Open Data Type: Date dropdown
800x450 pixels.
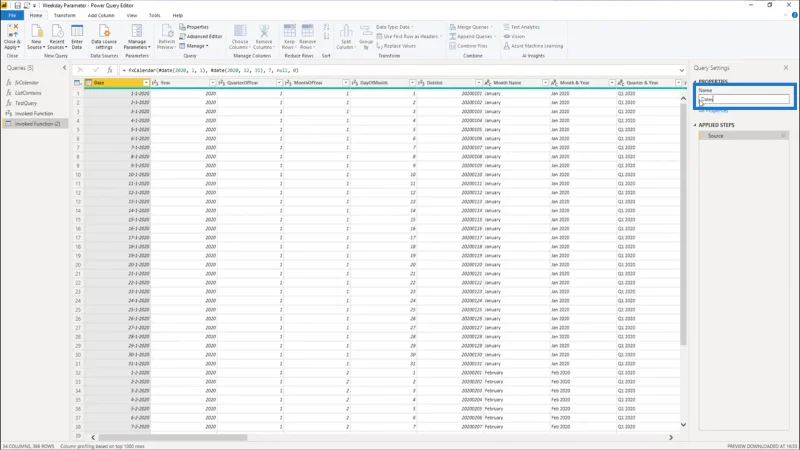(394, 27)
